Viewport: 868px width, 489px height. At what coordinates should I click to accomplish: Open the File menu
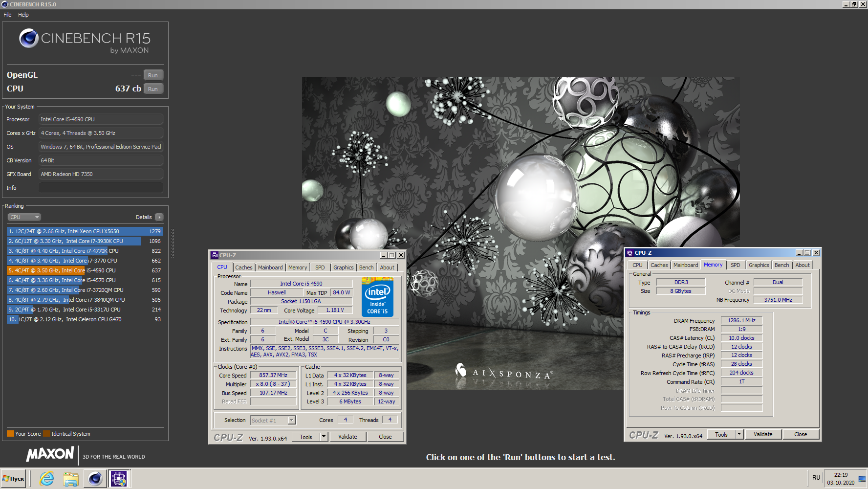pos(7,15)
